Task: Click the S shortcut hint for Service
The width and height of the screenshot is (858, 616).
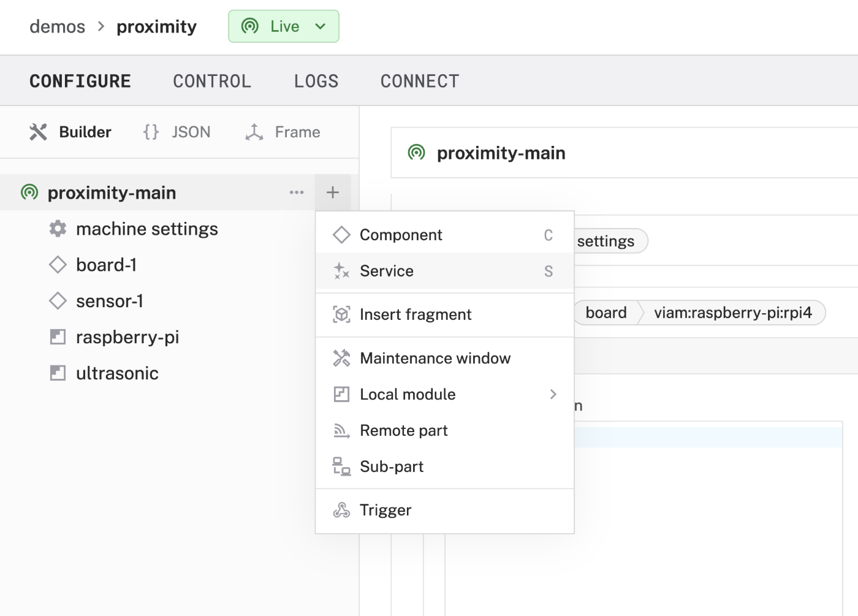Action: point(549,272)
